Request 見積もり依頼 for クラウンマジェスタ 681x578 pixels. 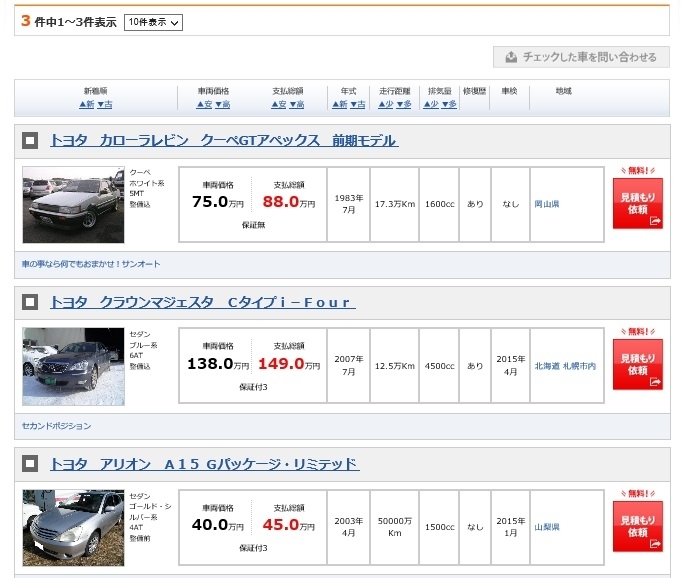tap(638, 364)
